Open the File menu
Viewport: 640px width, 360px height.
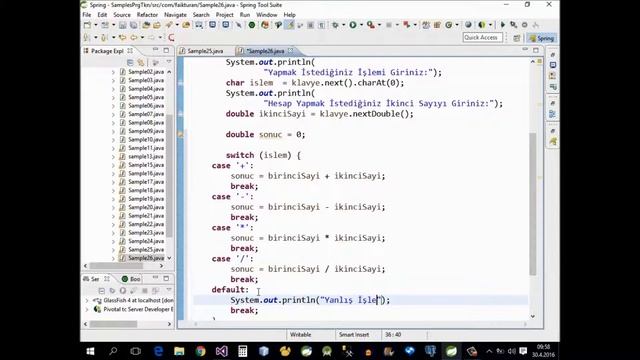click(87, 15)
